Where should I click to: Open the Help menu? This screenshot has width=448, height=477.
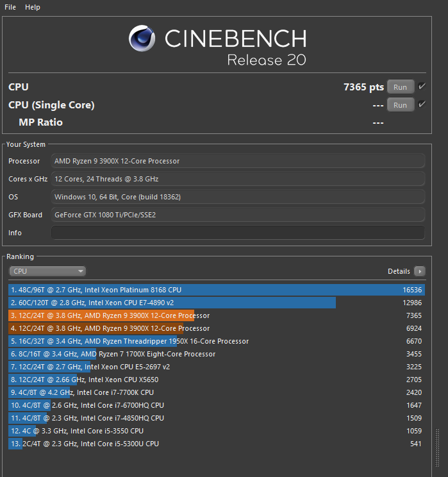(32, 7)
